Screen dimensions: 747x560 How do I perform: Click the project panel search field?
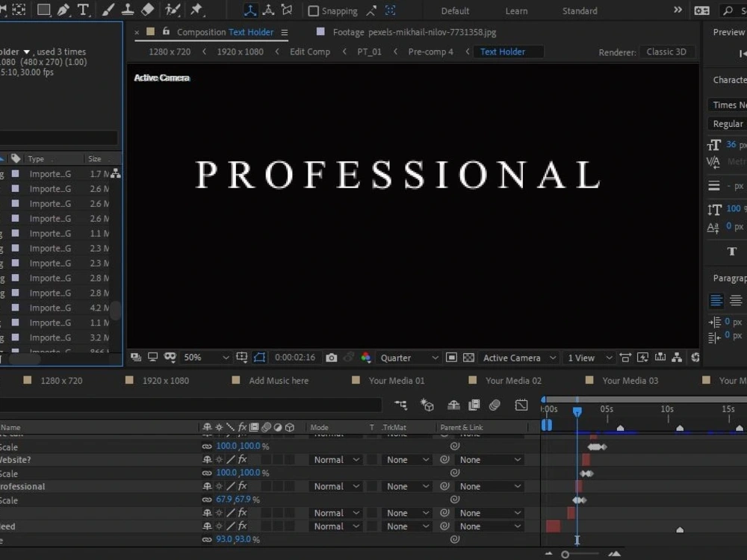(x=58, y=137)
